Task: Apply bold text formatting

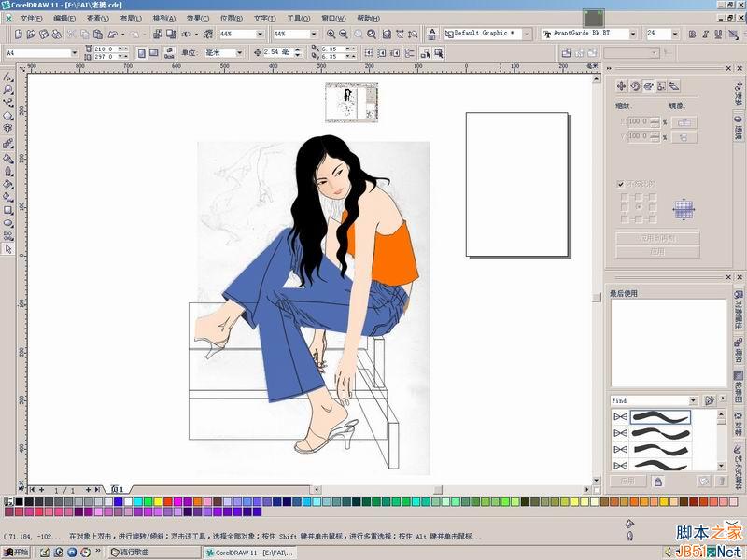Action: tap(692, 34)
